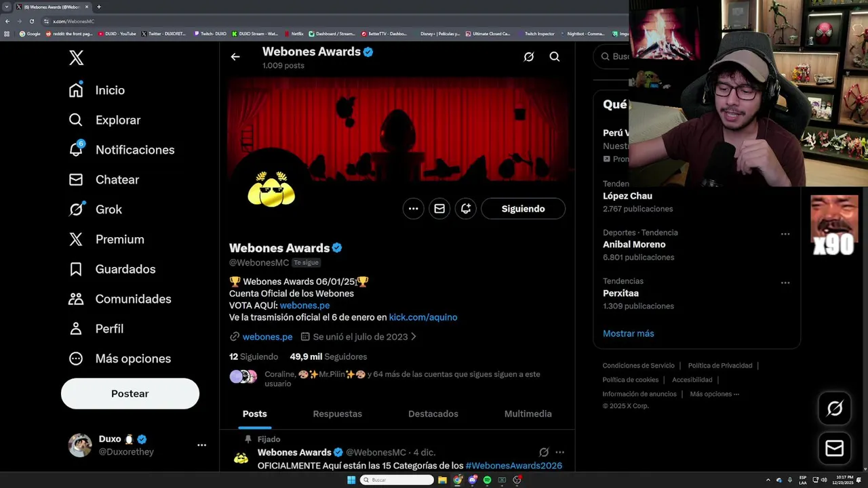Open Accesibilidad footer link

[692, 380]
